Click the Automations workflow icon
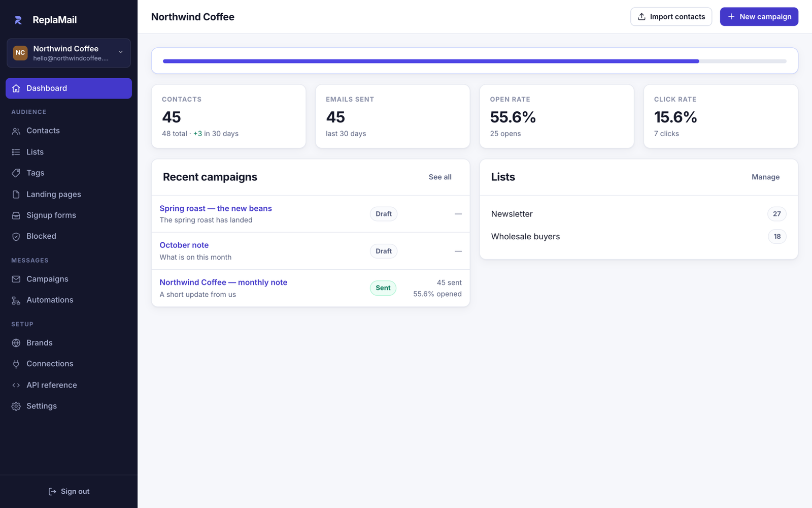This screenshot has height=508, width=812. (x=16, y=300)
